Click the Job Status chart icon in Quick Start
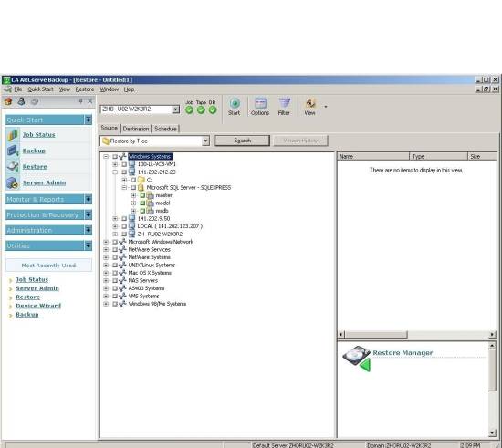The image size is (502, 448). (x=13, y=135)
